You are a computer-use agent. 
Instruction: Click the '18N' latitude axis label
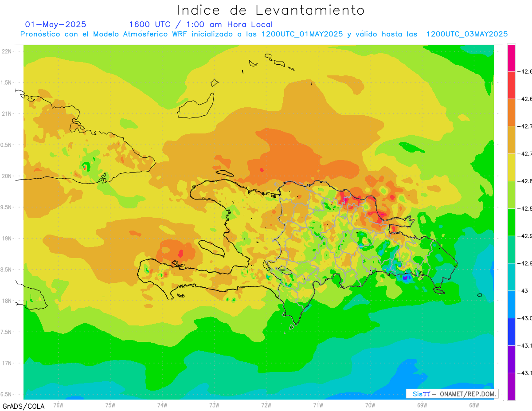(7, 301)
